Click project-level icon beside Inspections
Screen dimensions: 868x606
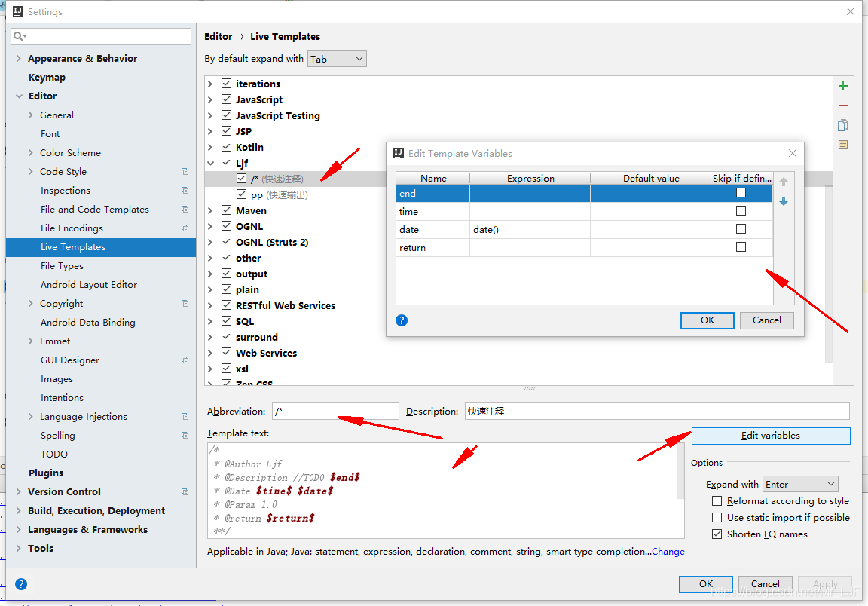[185, 191]
